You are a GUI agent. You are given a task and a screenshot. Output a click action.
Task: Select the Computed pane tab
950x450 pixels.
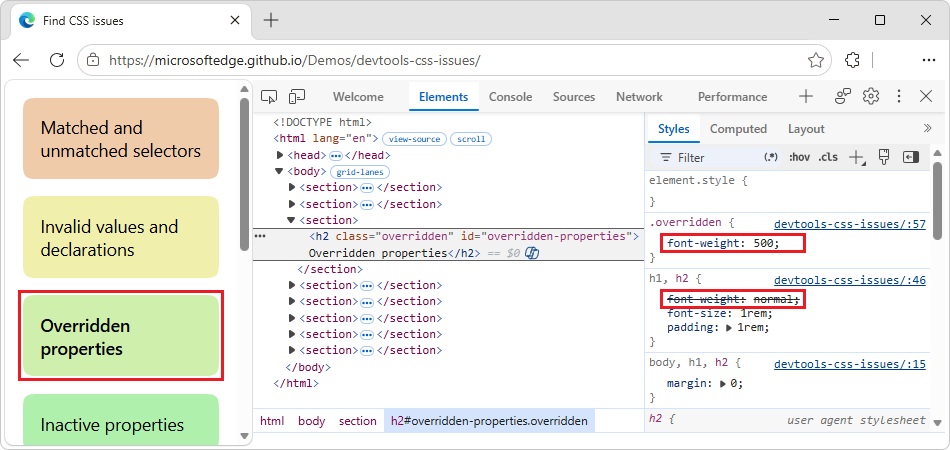point(738,128)
